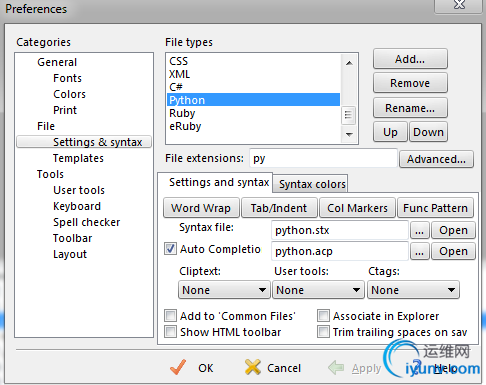
Task: Select Python in file types list
Action: (253, 100)
